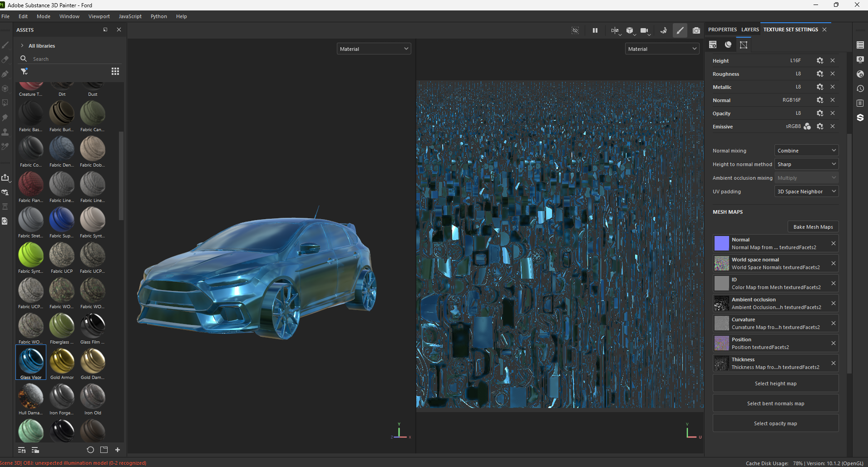Click the Bake Mesh Maps button
Viewport: 868px width, 467px height.
point(813,226)
